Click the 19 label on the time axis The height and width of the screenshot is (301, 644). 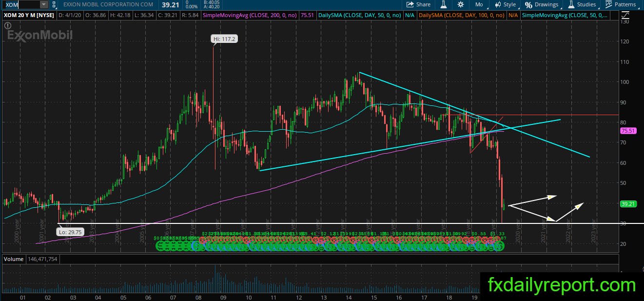click(473, 297)
